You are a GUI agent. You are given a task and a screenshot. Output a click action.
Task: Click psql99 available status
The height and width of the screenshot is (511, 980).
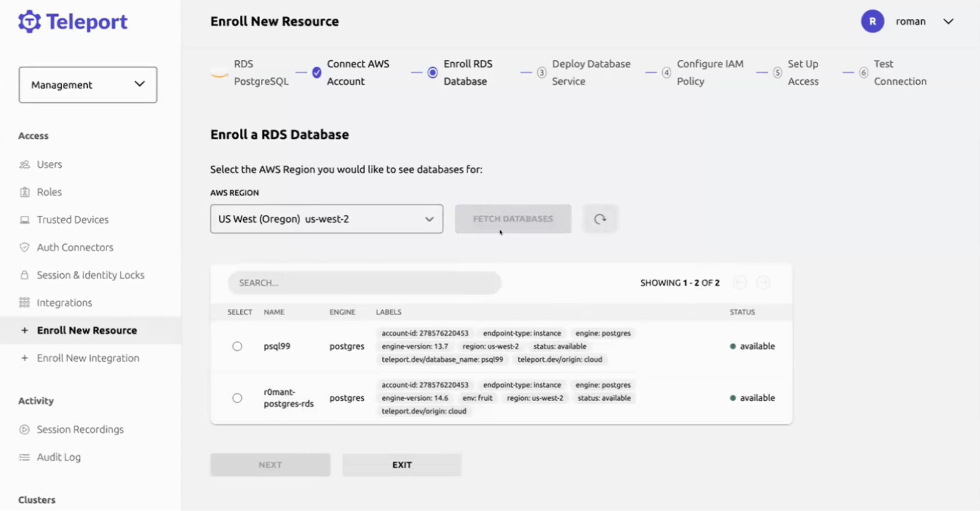753,346
